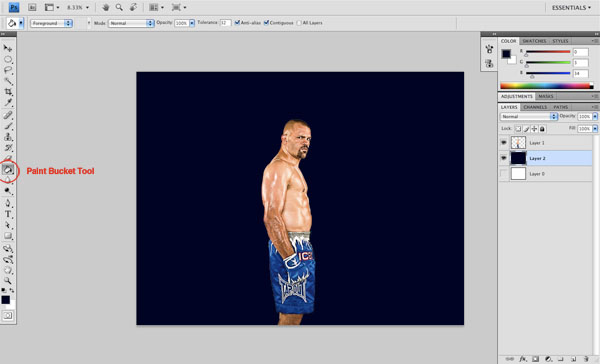Launch Bridge from the application bar
This screenshot has width=600, height=364.
click(x=32, y=7)
